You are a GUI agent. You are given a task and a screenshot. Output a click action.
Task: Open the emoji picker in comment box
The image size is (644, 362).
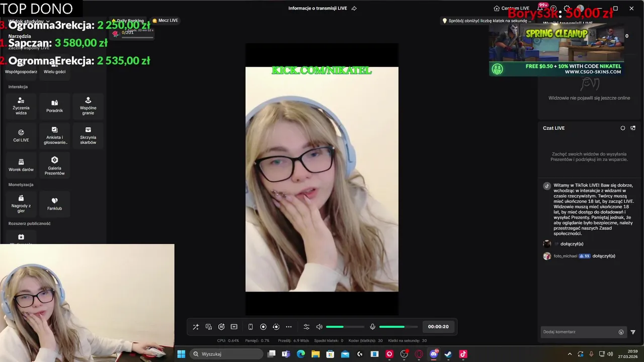(x=621, y=332)
